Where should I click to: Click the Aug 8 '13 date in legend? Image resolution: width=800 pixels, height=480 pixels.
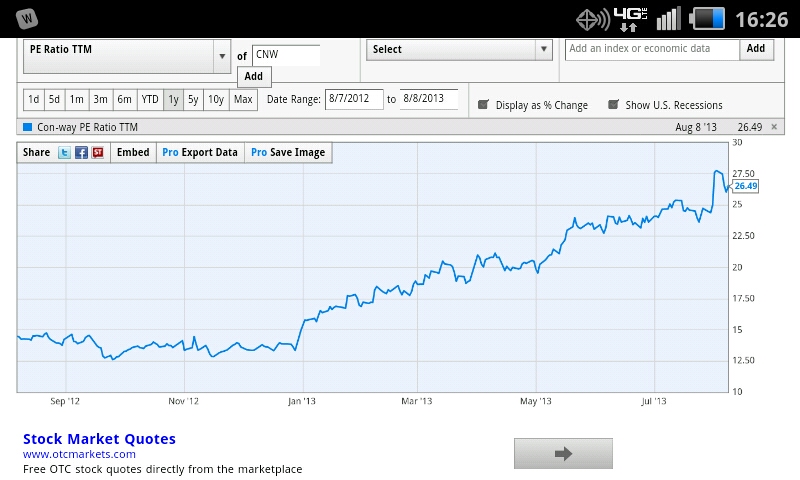696,127
